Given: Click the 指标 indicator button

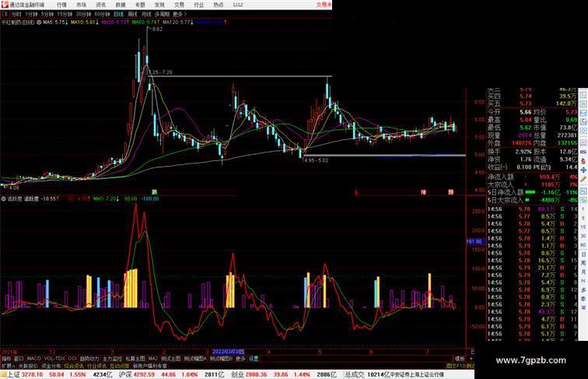Looking at the screenshot, I should tap(7, 359).
